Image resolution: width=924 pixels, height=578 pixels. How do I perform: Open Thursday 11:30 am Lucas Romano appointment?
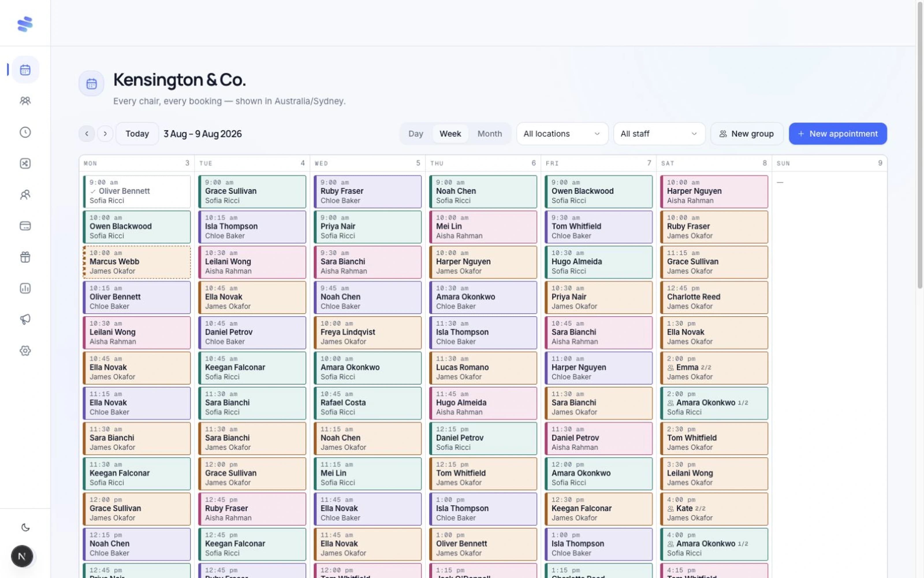point(483,368)
